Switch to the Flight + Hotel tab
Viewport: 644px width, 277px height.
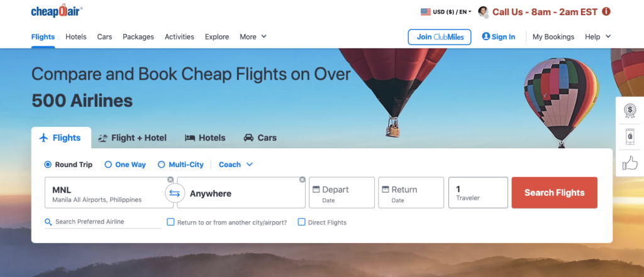[133, 138]
